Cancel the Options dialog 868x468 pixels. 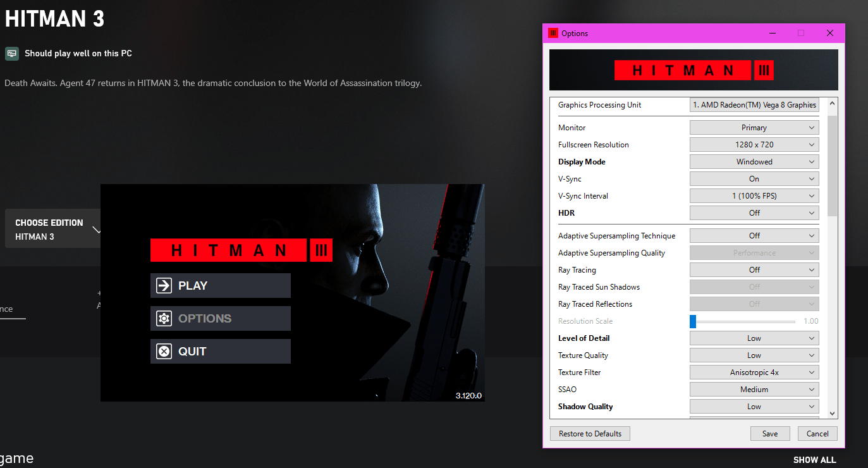(817, 434)
